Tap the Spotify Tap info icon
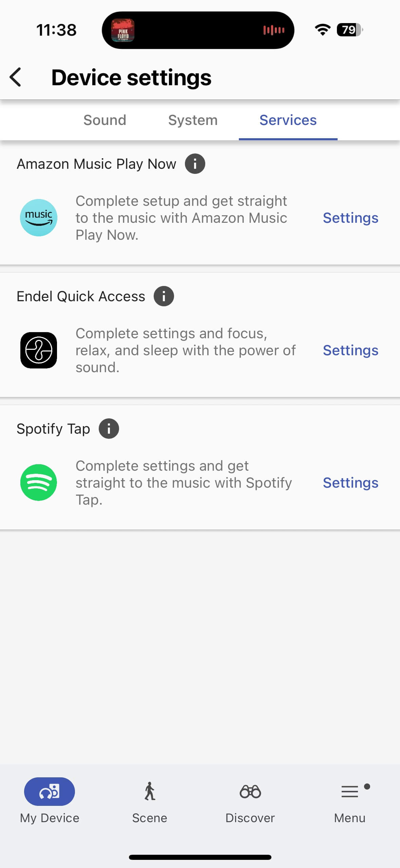The height and width of the screenshot is (868, 400). click(x=109, y=429)
